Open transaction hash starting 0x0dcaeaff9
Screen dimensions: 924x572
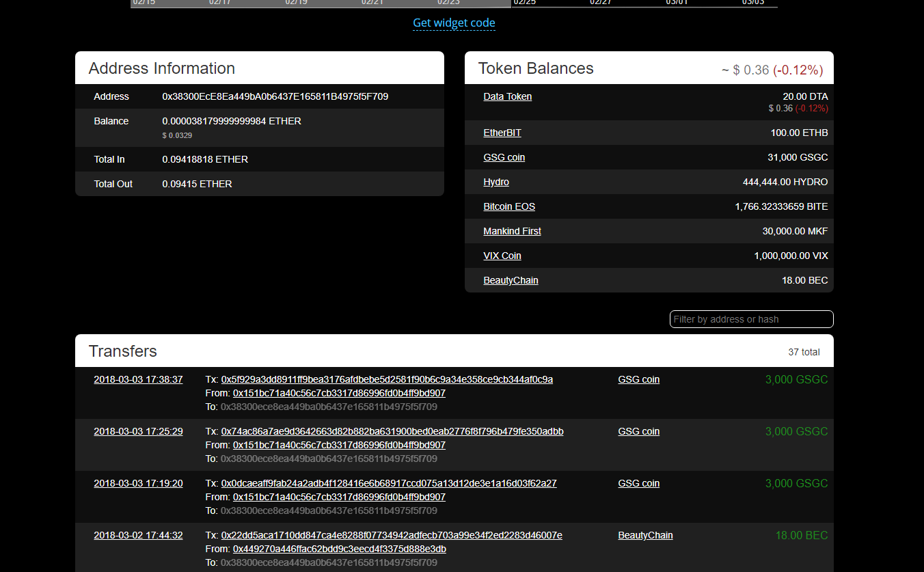coord(389,484)
